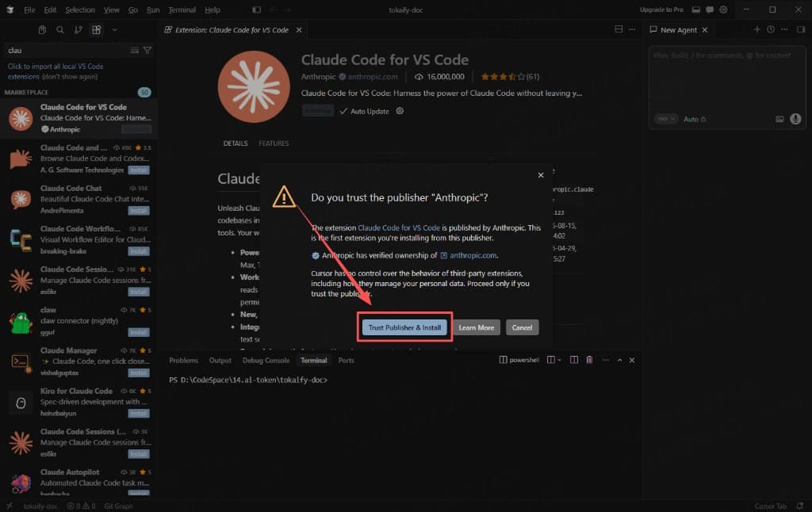The image size is (812, 512).
Task: Install Kiro for Claude Code extension
Action: [139, 413]
